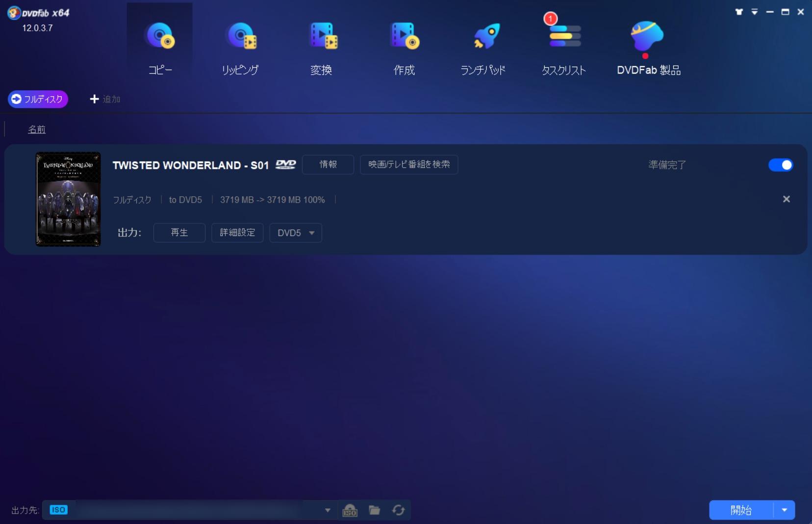Click the 開始 start button
This screenshot has width=812, height=524.
(741, 510)
